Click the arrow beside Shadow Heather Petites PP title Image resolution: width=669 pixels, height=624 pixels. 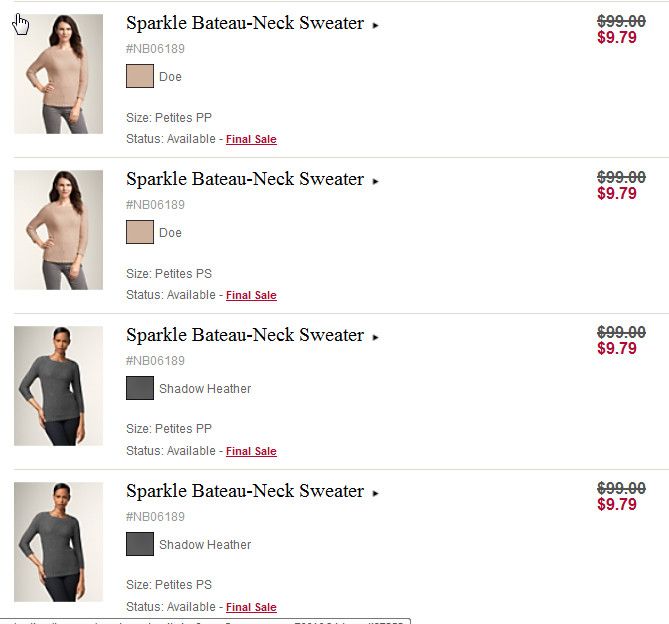click(x=376, y=338)
